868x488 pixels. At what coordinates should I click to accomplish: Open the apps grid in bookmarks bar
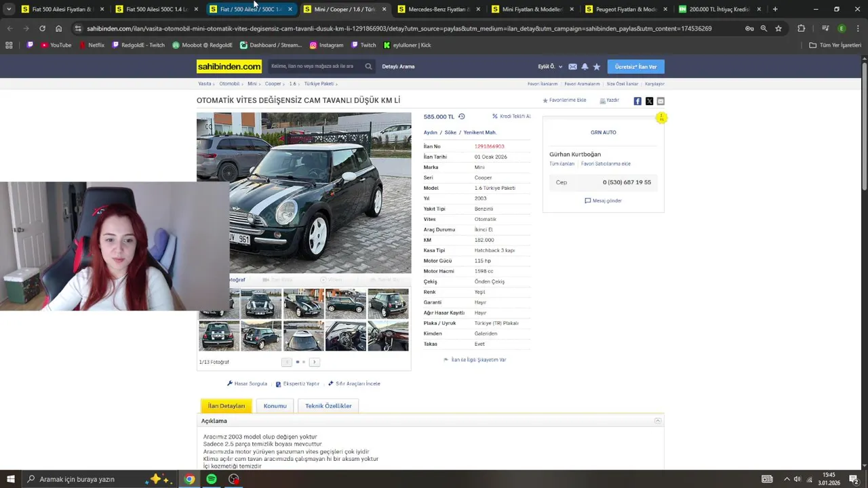[x=9, y=45]
